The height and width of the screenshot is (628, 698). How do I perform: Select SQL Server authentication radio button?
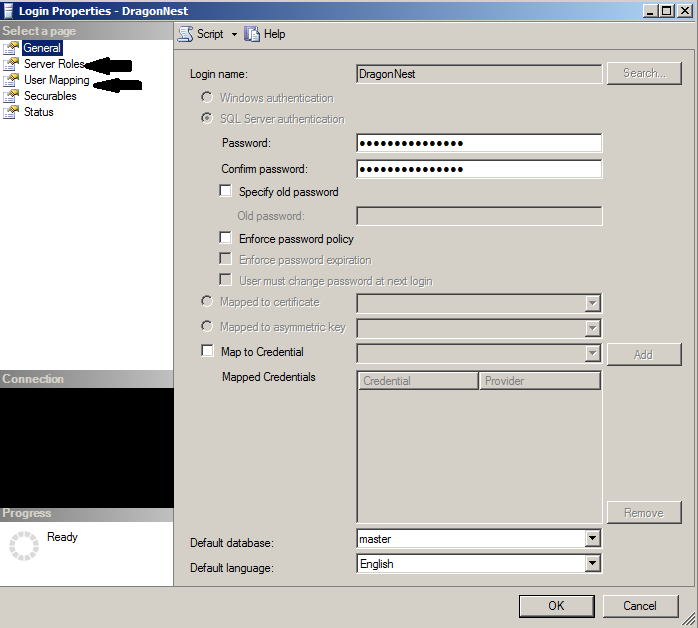point(207,118)
